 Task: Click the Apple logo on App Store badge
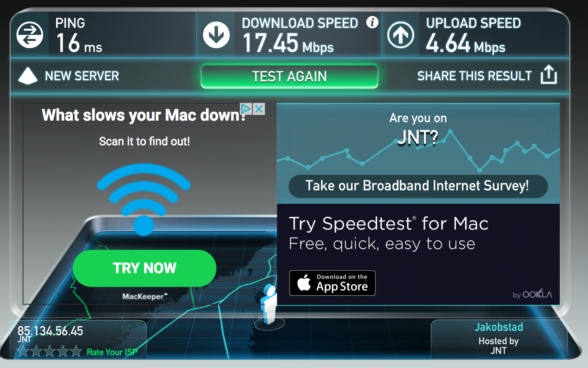click(x=304, y=282)
